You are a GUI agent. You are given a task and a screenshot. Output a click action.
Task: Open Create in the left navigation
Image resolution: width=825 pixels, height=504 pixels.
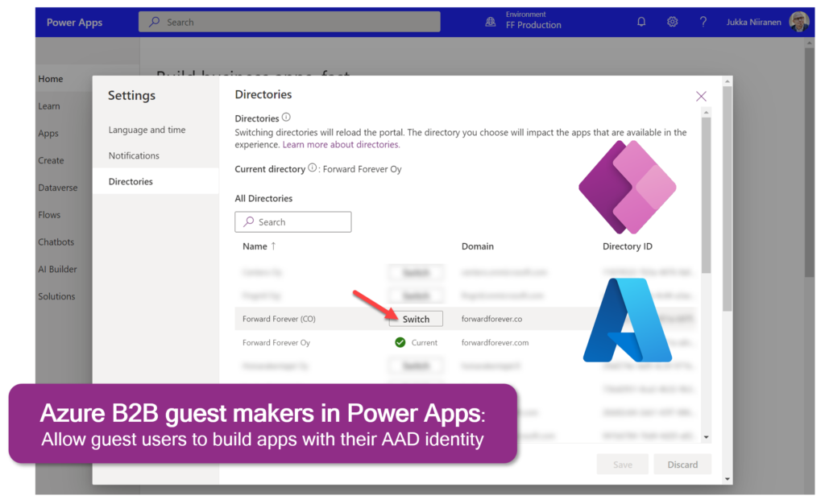(51, 160)
